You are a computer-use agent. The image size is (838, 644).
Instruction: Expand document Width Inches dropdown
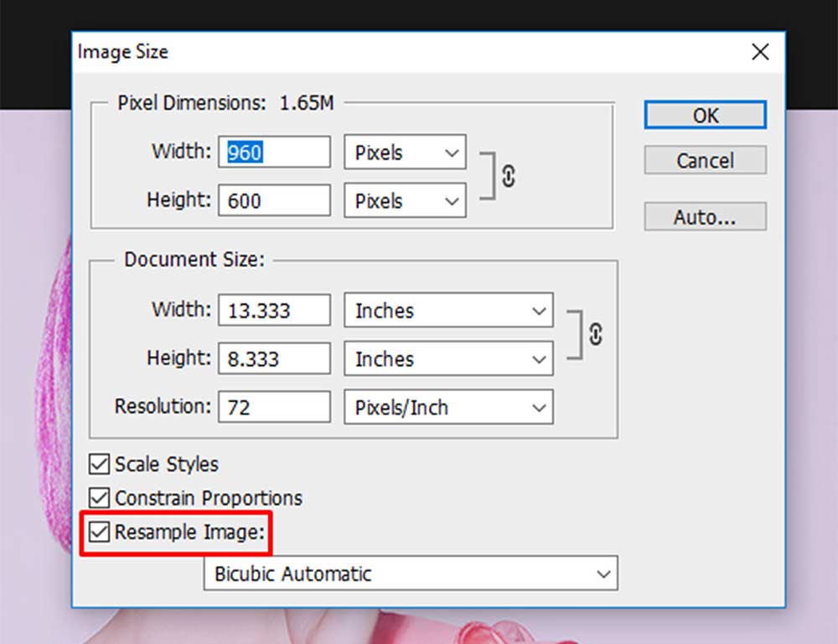coord(448,310)
